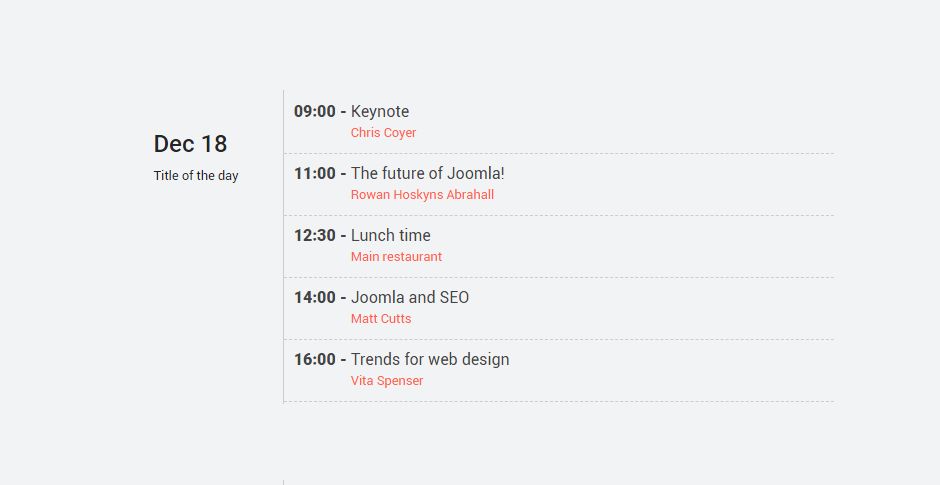This screenshot has height=485, width=940.
Task: Click blank area in Trends row
Action: (671, 370)
